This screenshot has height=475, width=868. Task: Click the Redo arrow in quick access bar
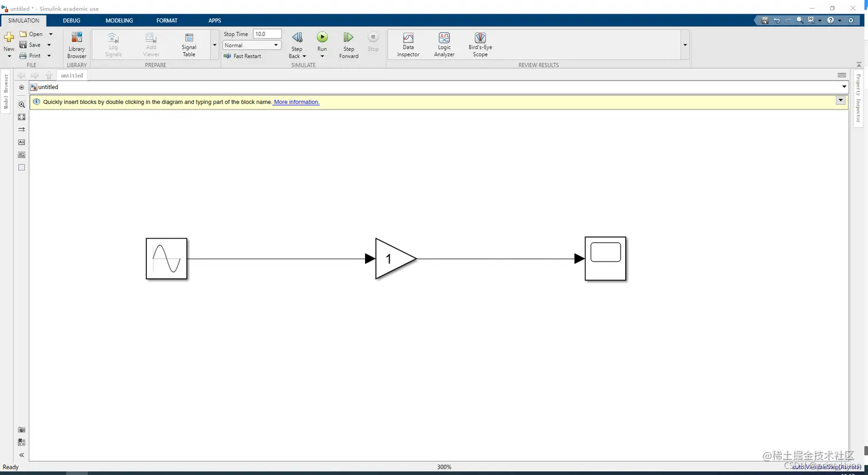tap(788, 20)
